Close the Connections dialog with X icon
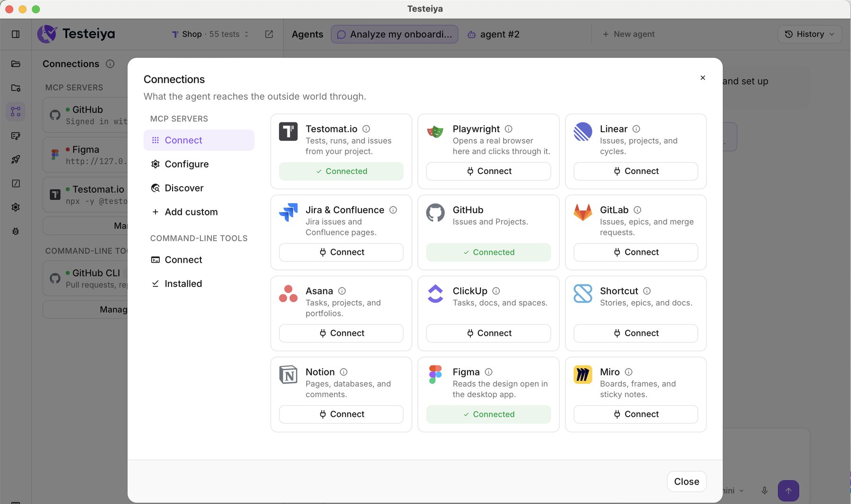Image resolution: width=851 pixels, height=504 pixels. tap(703, 78)
